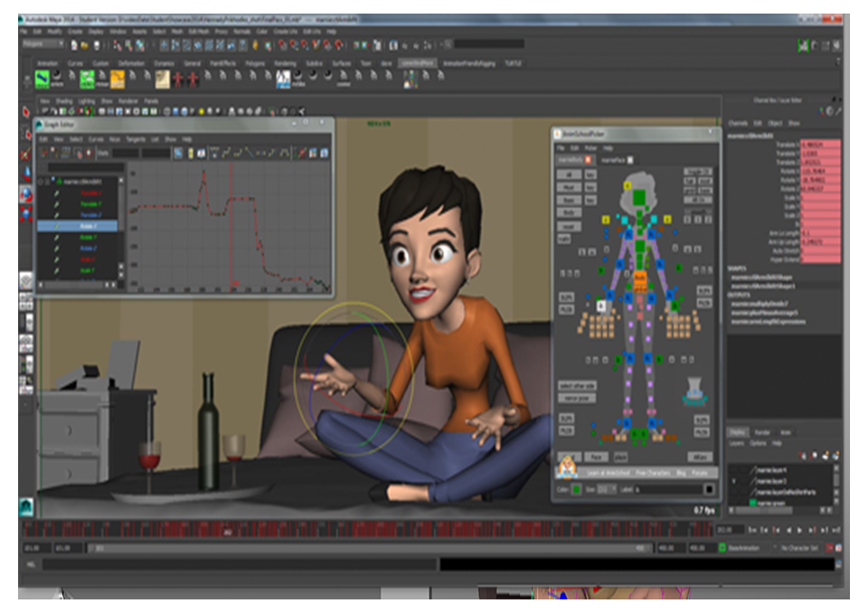
Task: Click the New Scene icon on status line
Action: click(x=74, y=45)
